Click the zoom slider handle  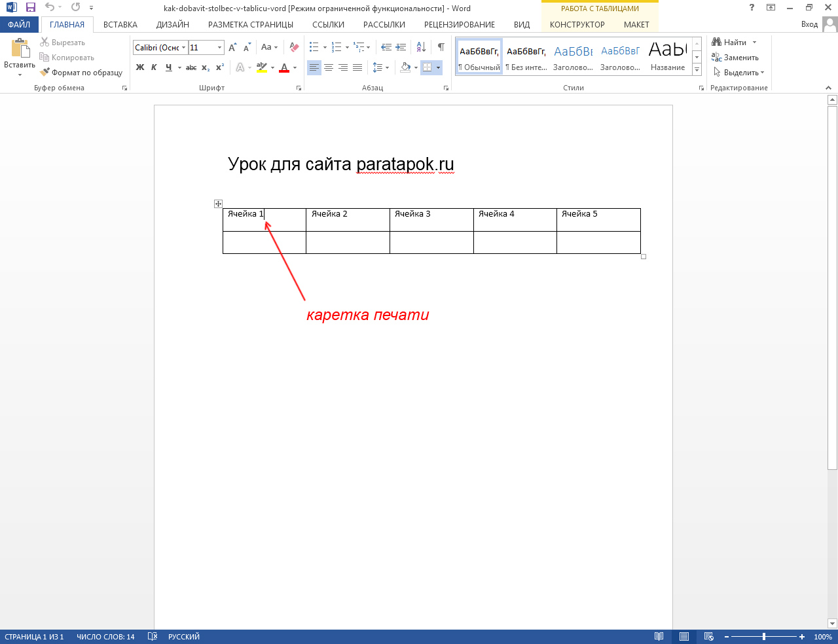(x=764, y=637)
